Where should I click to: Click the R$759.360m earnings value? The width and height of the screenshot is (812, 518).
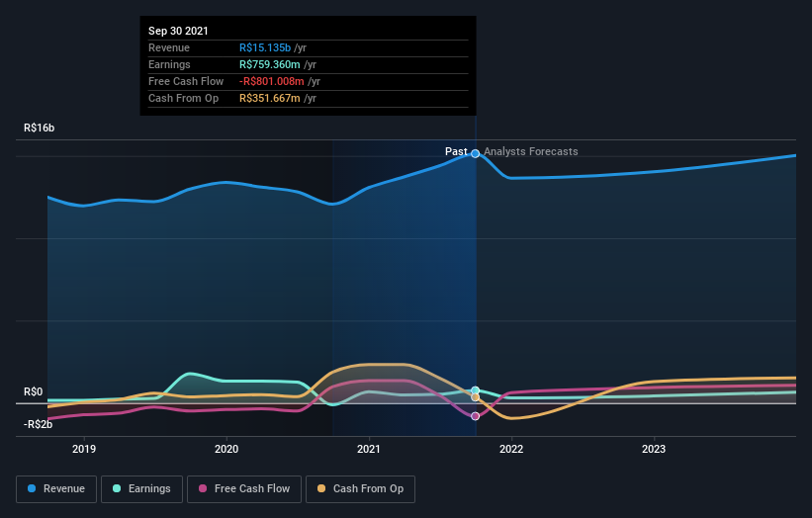click(270, 64)
